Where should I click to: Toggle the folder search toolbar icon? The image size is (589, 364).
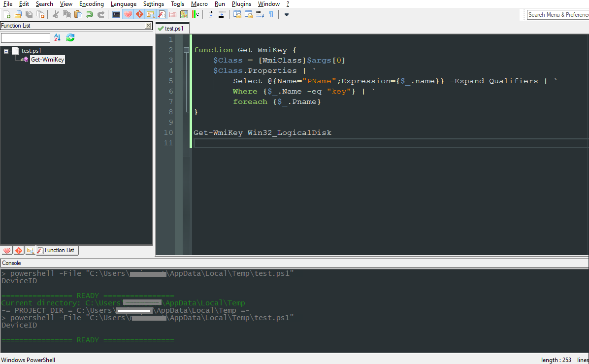point(151,15)
